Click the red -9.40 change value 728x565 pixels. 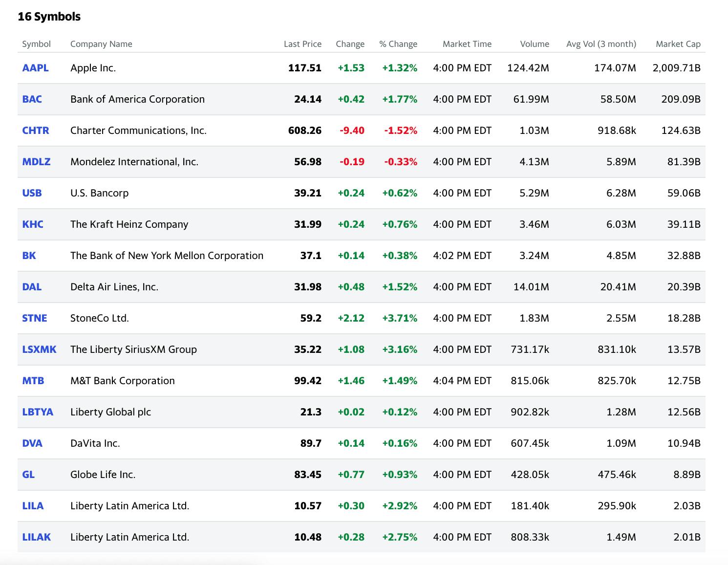(352, 130)
